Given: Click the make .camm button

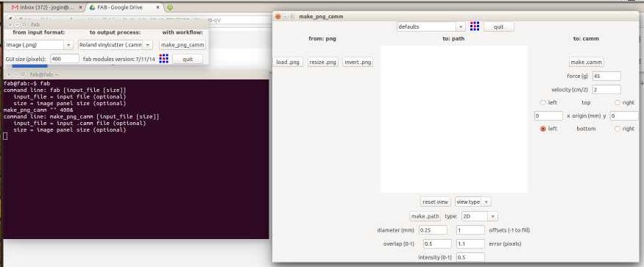Looking at the screenshot, I should [586, 62].
